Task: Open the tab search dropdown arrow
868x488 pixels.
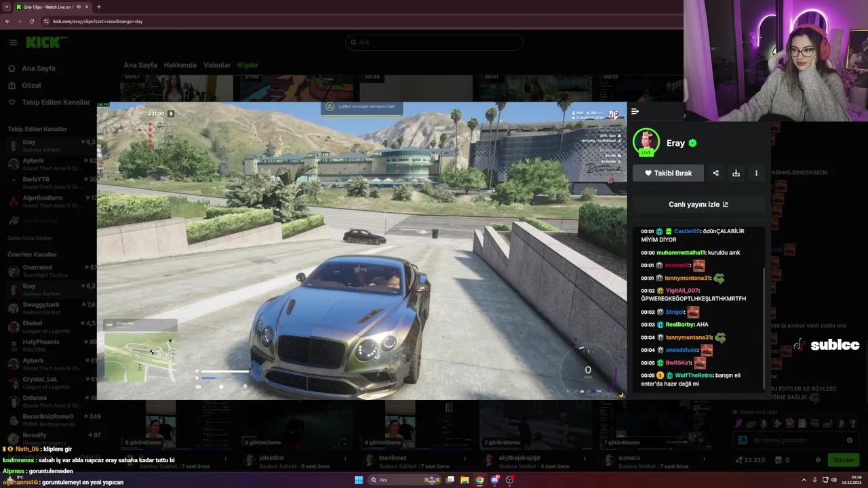Action: tap(6, 7)
